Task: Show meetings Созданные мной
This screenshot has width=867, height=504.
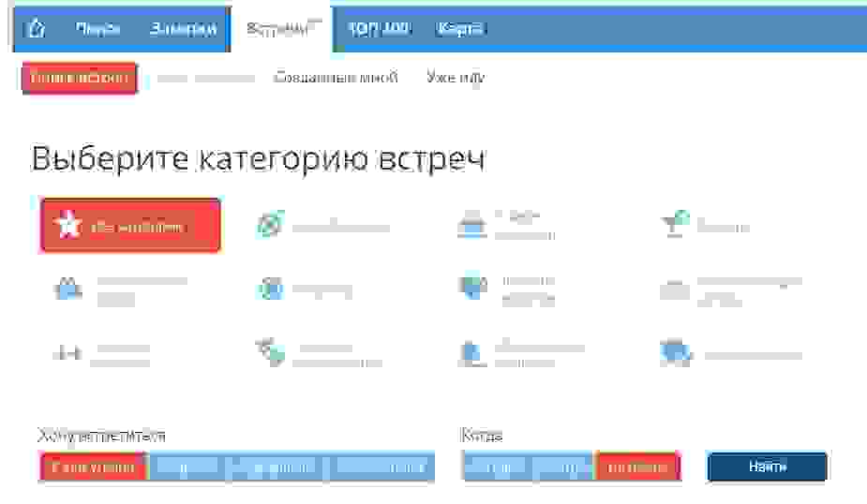Action: pyautogui.click(x=336, y=77)
